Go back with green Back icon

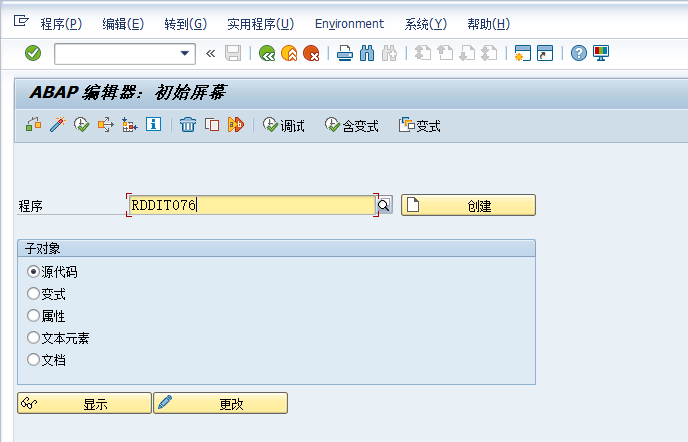pyautogui.click(x=267, y=54)
